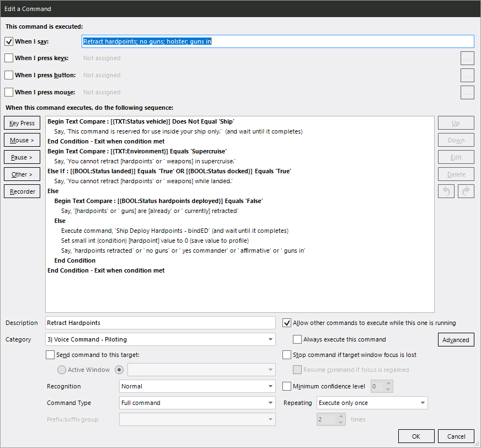
Task: Enable 'When I press keys' checkbox
Action: [9, 58]
